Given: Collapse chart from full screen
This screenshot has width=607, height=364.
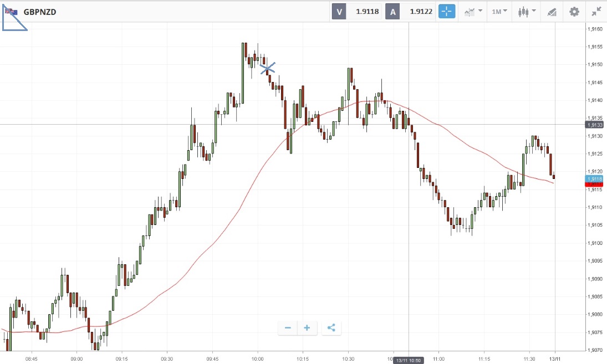Looking at the screenshot, I should point(596,12).
